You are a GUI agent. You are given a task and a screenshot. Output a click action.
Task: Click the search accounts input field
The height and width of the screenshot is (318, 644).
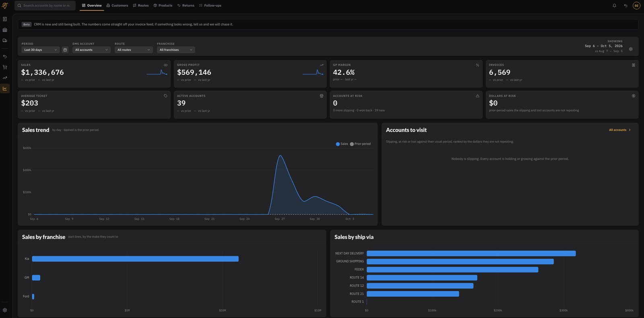tap(45, 6)
